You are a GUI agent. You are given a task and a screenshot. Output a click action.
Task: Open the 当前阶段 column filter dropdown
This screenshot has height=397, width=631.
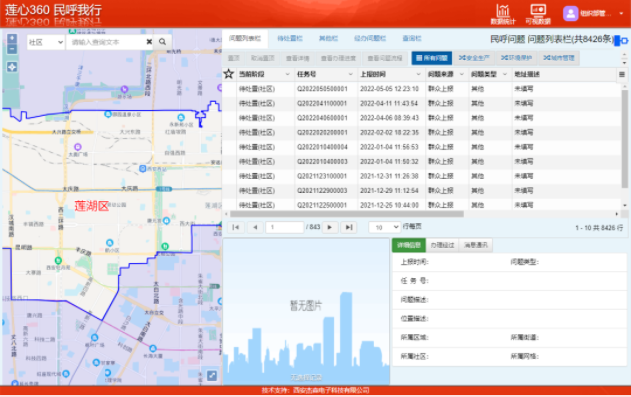pos(287,74)
